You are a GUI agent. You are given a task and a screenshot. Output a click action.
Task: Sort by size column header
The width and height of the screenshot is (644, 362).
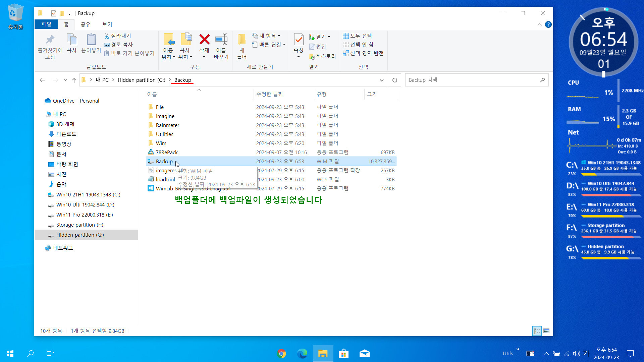381,94
